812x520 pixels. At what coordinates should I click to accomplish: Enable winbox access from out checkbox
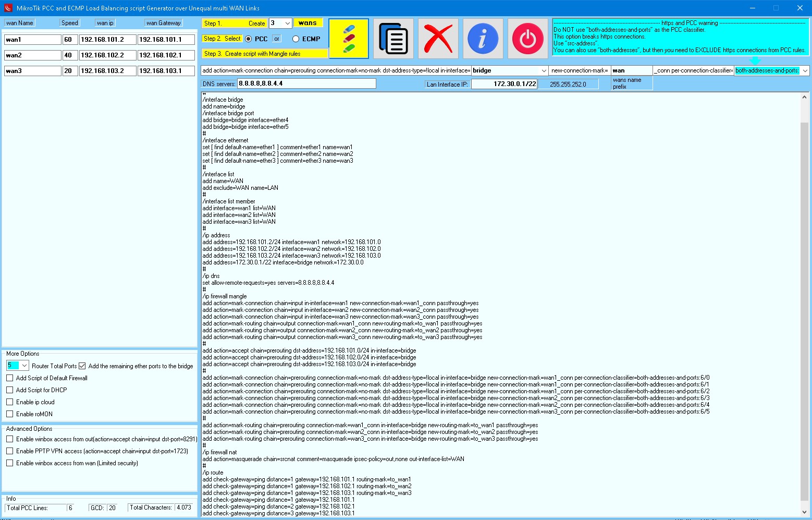pyautogui.click(x=9, y=439)
